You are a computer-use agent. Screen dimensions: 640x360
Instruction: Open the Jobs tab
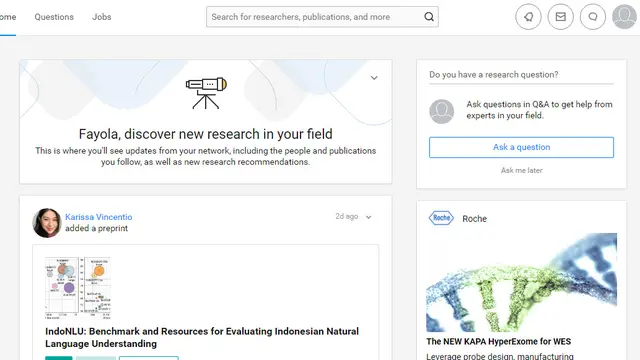pos(102,17)
